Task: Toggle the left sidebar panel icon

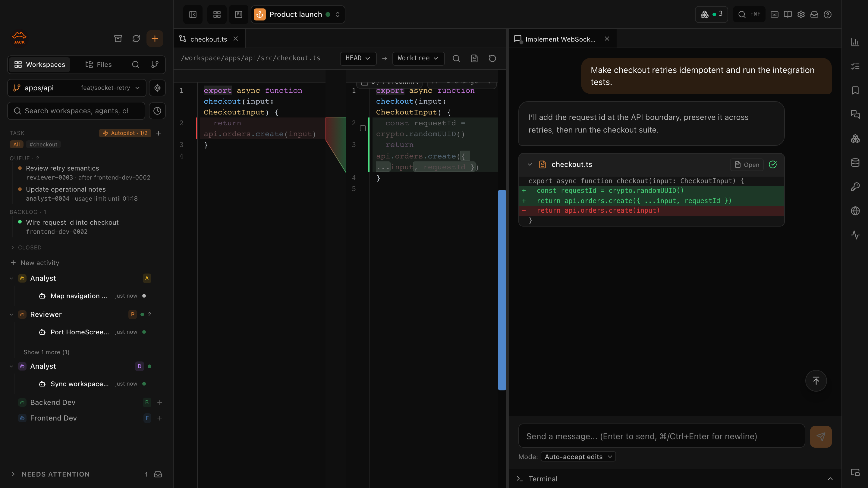Action: coord(193,14)
